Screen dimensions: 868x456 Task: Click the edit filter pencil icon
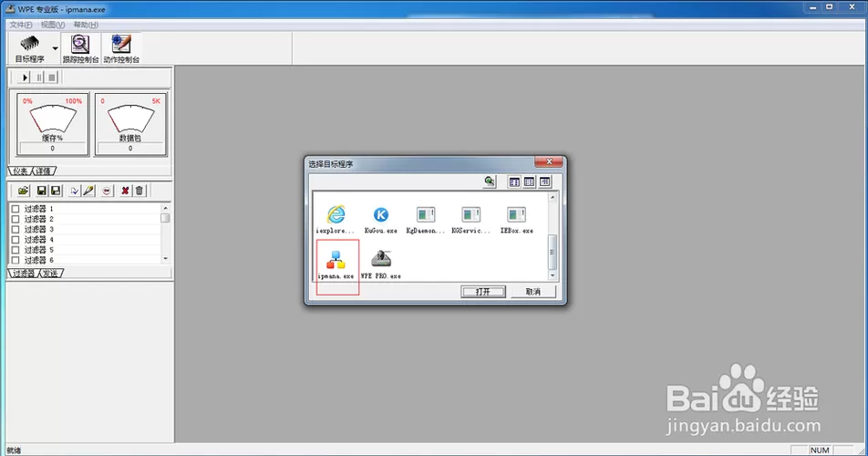point(88,191)
